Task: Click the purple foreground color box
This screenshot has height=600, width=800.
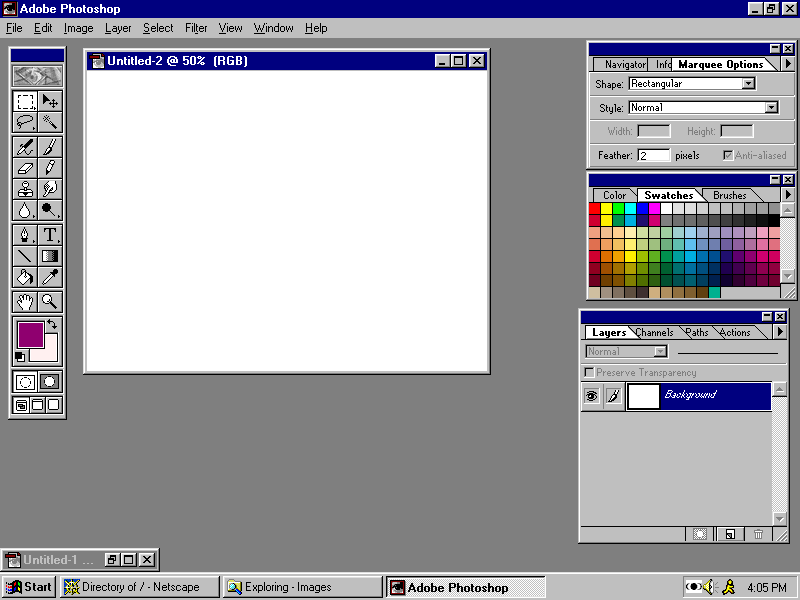Action: (x=31, y=334)
